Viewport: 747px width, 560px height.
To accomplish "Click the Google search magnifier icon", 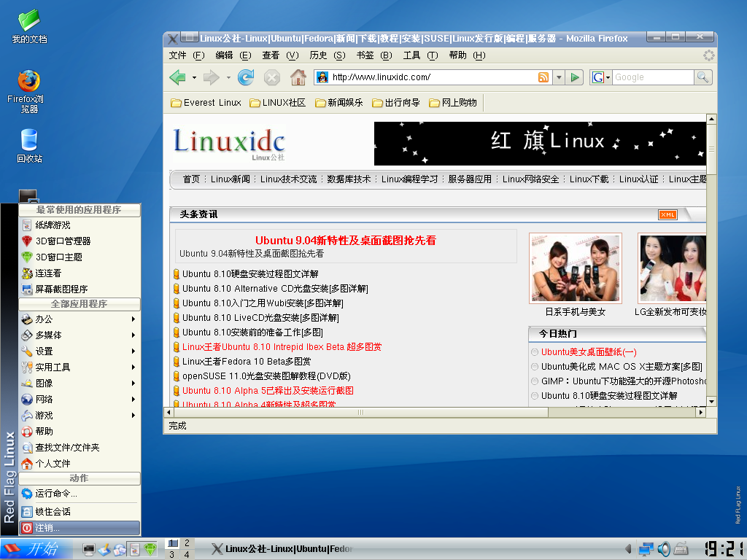I will click(x=702, y=77).
